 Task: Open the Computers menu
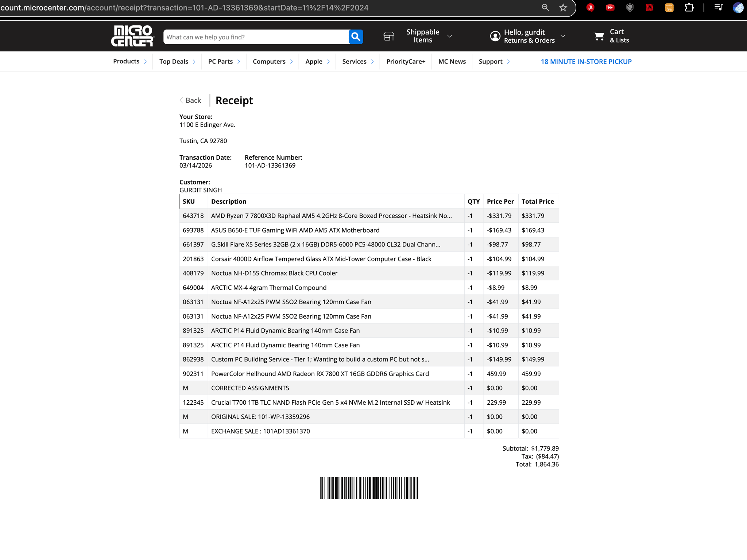[x=269, y=62]
